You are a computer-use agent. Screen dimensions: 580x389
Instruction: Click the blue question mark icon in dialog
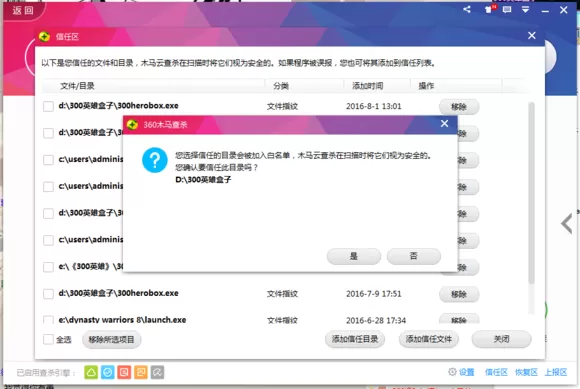point(155,160)
